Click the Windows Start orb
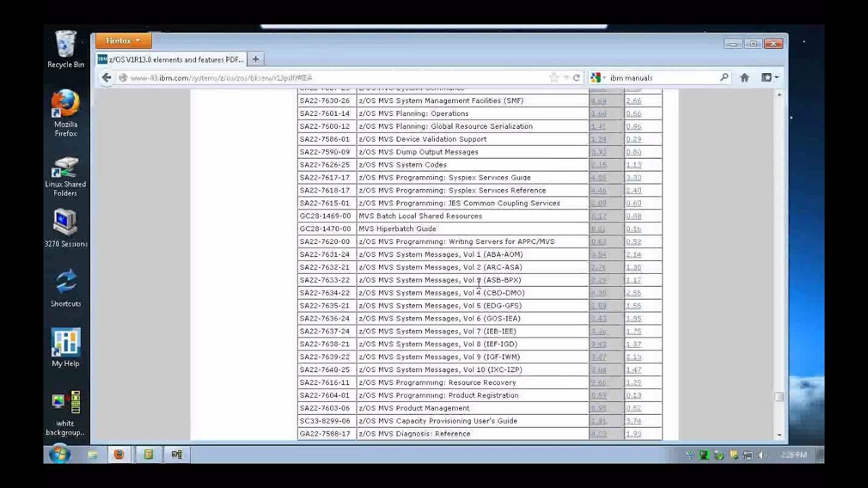This screenshot has width=868, height=488. (x=60, y=454)
